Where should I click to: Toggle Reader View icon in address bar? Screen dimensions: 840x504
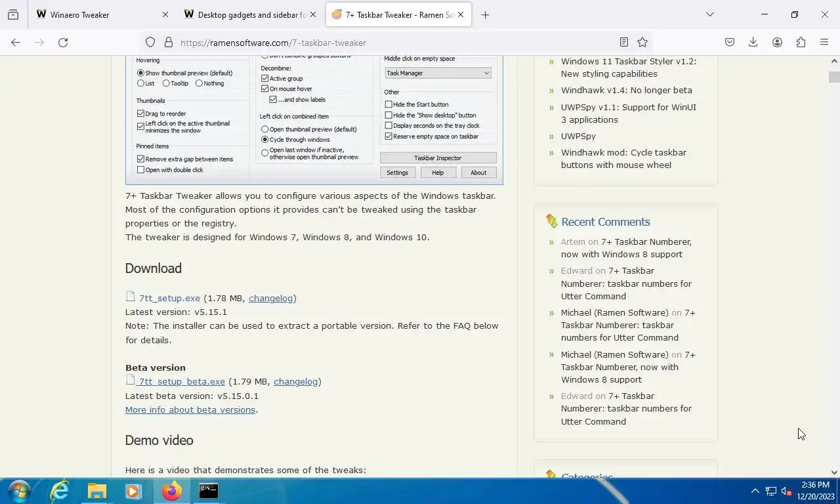(x=624, y=42)
